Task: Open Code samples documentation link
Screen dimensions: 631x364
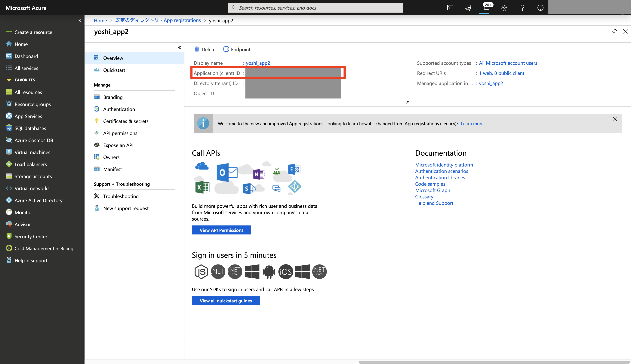Action: pyautogui.click(x=430, y=184)
